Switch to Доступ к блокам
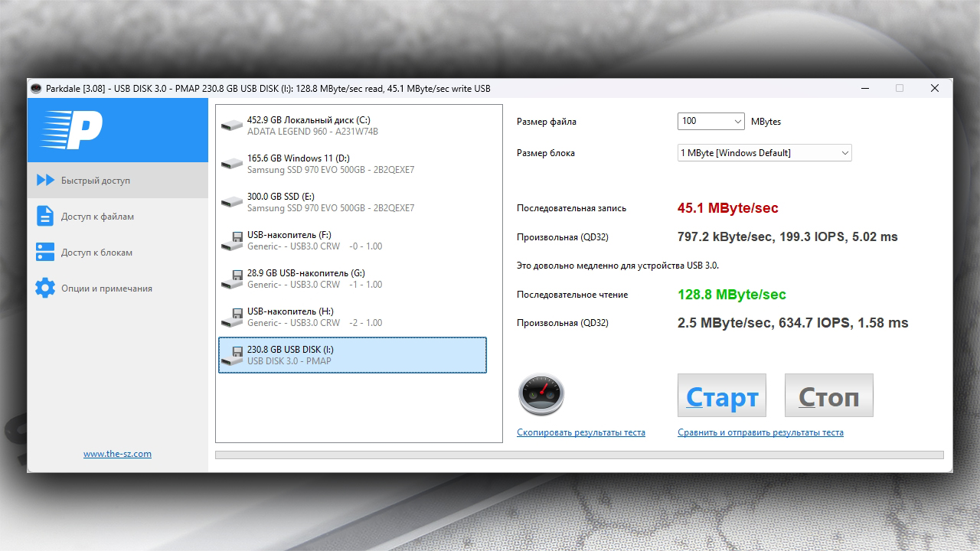Image resolution: width=980 pixels, height=551 pixels. [118, 253]
